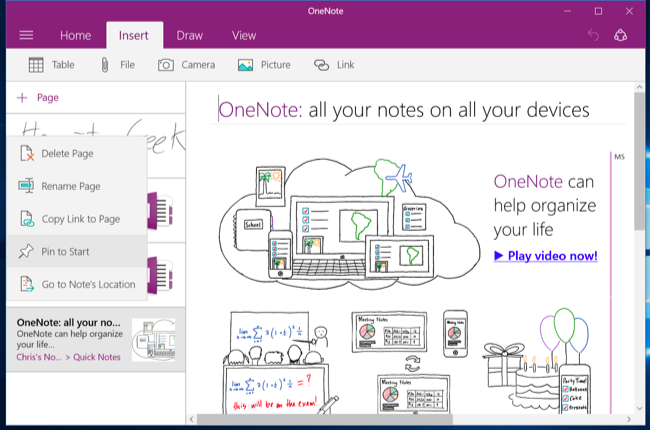Screen dimensions: 650x430
Task: Switch to the View tab
Action: pos(244,36)
